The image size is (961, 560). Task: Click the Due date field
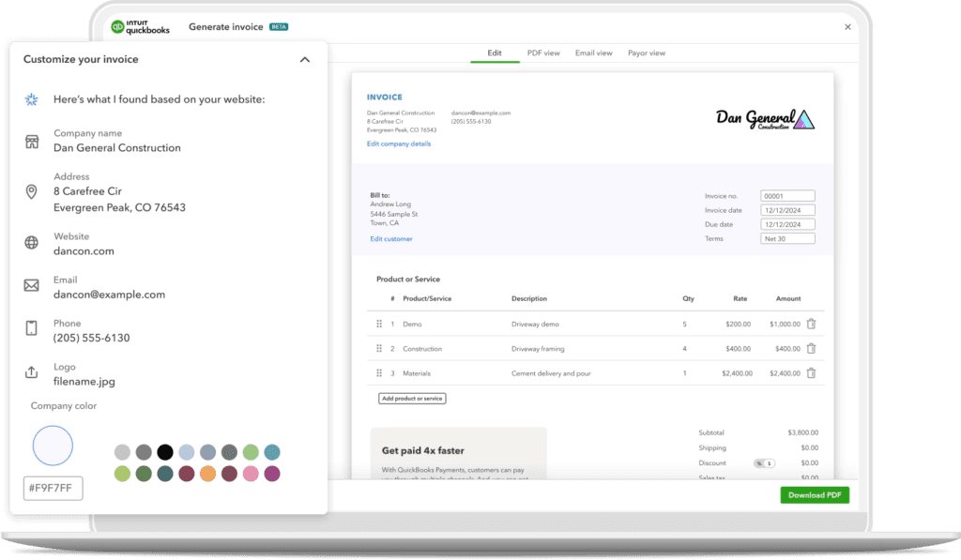click(787, 224)
